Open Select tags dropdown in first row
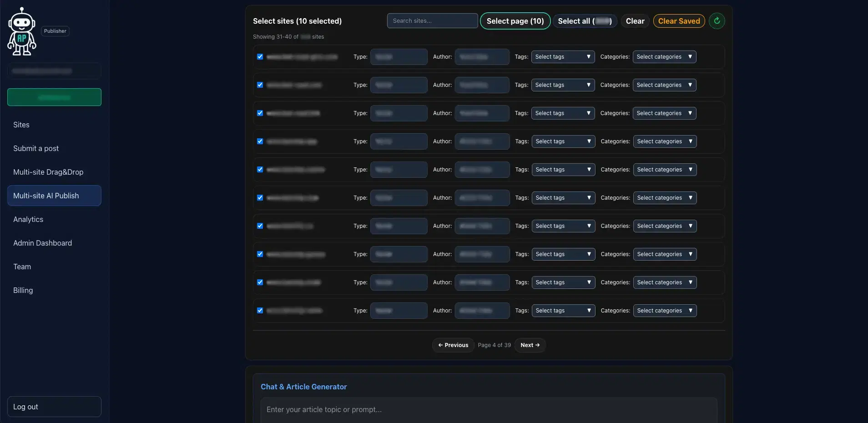This screenshot has height=423, width=868. [563, 57]
